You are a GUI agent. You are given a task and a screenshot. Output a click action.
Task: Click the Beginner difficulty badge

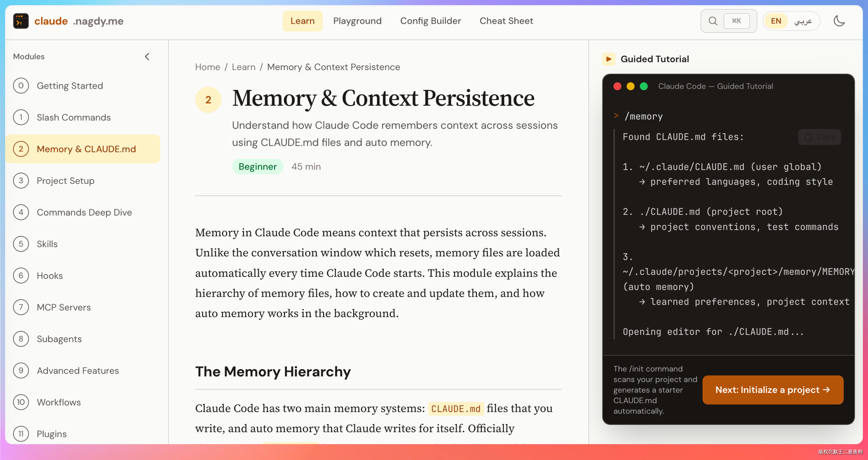tap(258, 166)
